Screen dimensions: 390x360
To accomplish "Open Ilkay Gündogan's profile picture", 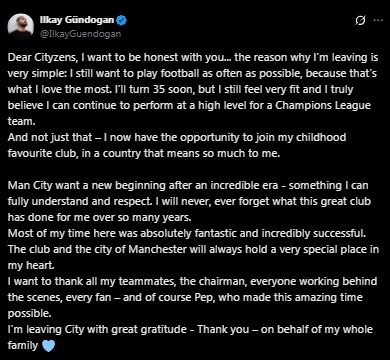I will tap(21, 27).
